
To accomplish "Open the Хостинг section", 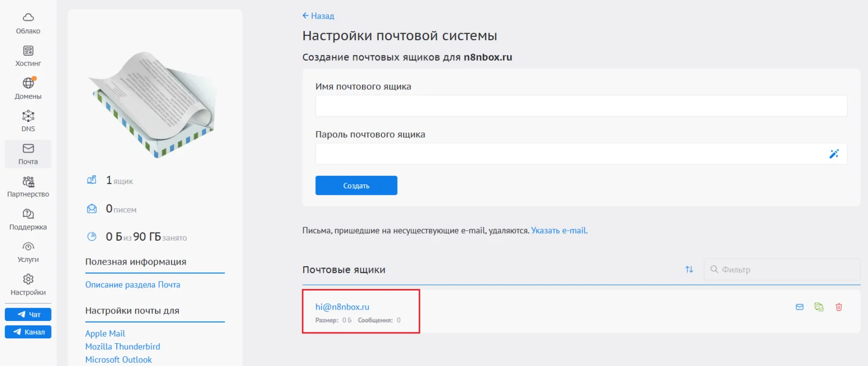I will point(28,56).
